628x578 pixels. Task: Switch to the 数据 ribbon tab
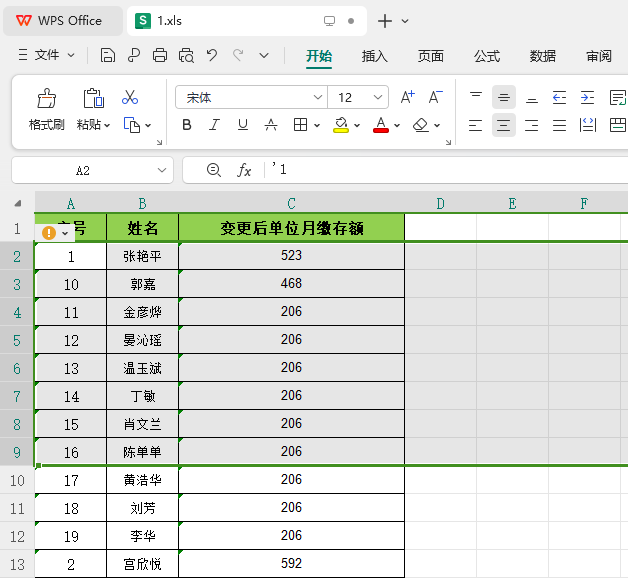(543, 56)
